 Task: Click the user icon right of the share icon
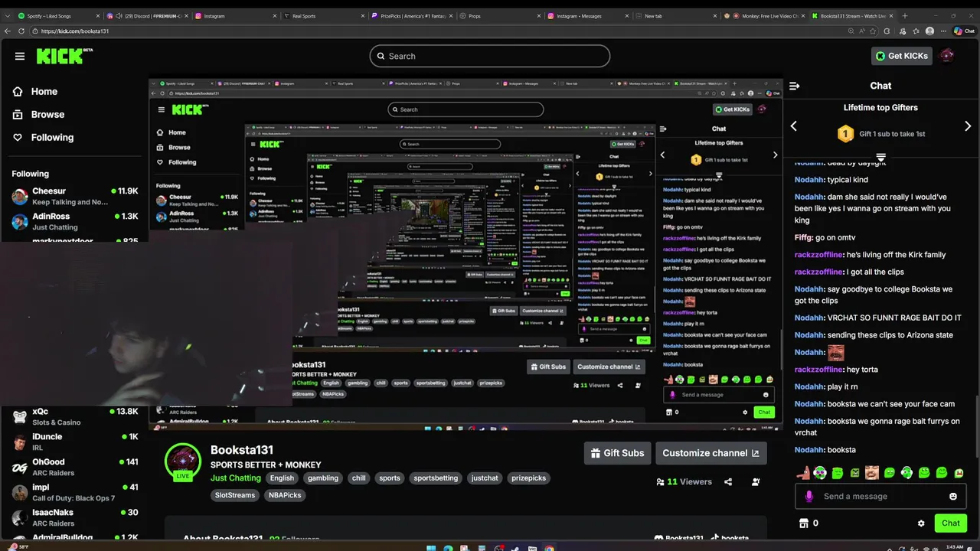click(756, 482)
